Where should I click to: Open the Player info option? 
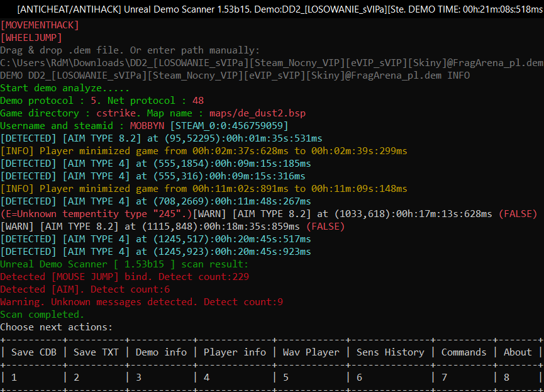click(235, 352)
